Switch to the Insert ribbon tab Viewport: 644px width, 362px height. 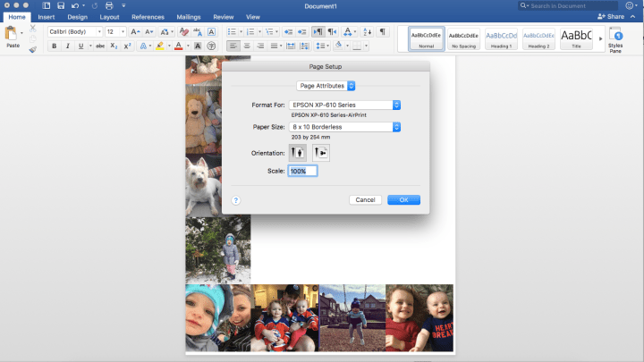click(47, 17)
